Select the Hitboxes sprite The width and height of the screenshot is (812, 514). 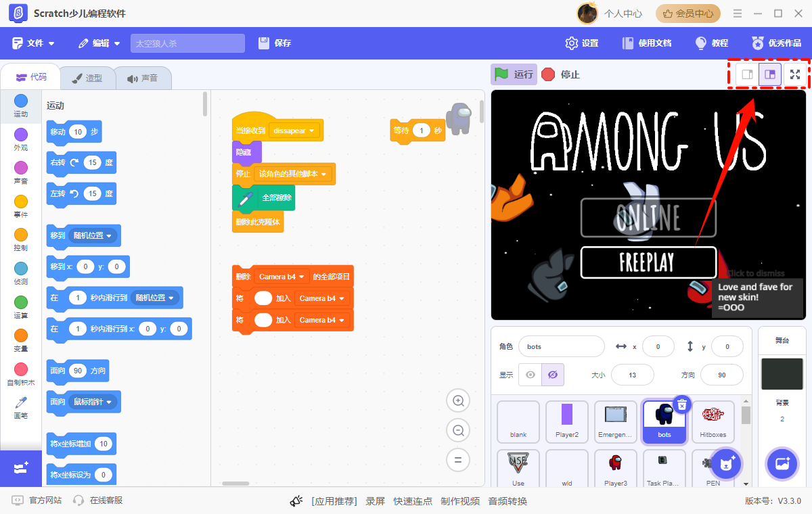click(713, 422)
